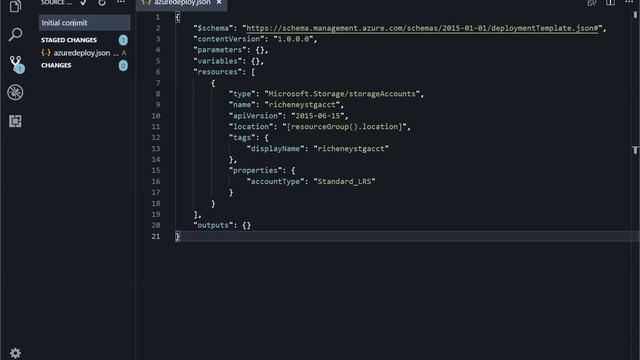Commit staged changes with checkmark
The height and width of the screenshot is (360, 640).
83,2
